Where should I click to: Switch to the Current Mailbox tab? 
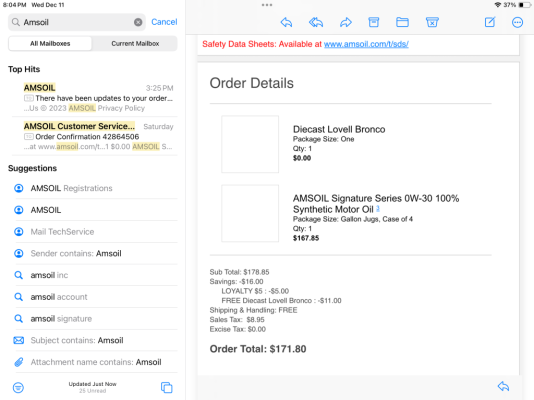pos(135,44)
